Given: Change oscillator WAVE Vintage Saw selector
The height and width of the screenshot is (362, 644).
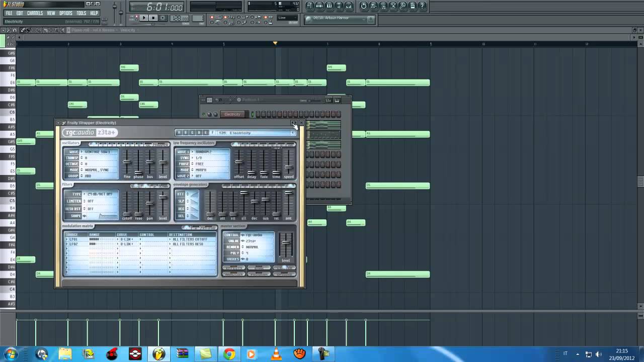Looking at the screenshot, I should (x=98, y=152).
